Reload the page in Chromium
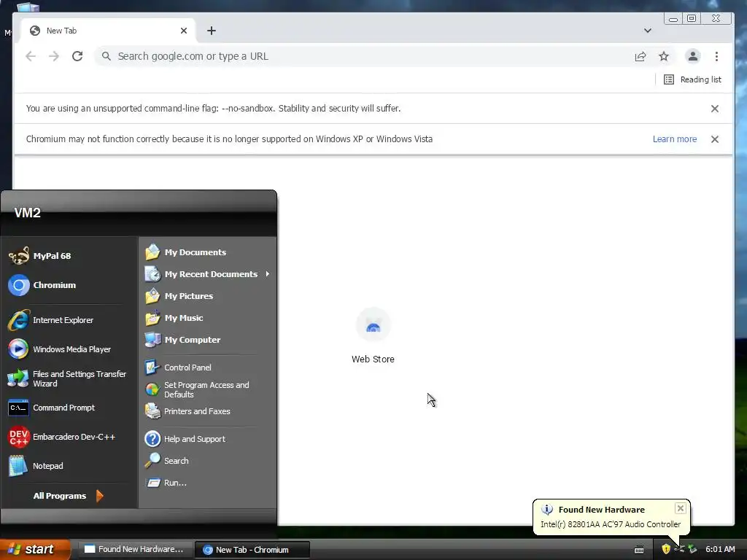747x560 pixels. point(77,56)
